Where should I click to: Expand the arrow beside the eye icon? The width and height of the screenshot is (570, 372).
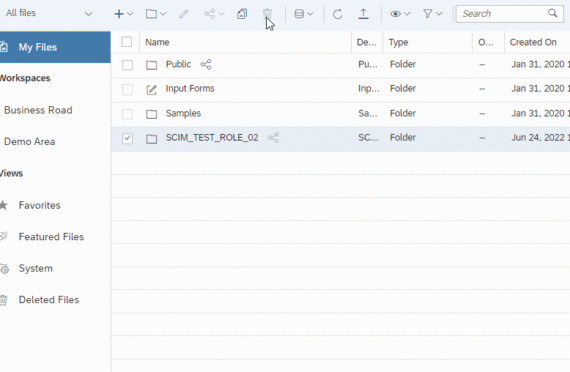point(407,14)
